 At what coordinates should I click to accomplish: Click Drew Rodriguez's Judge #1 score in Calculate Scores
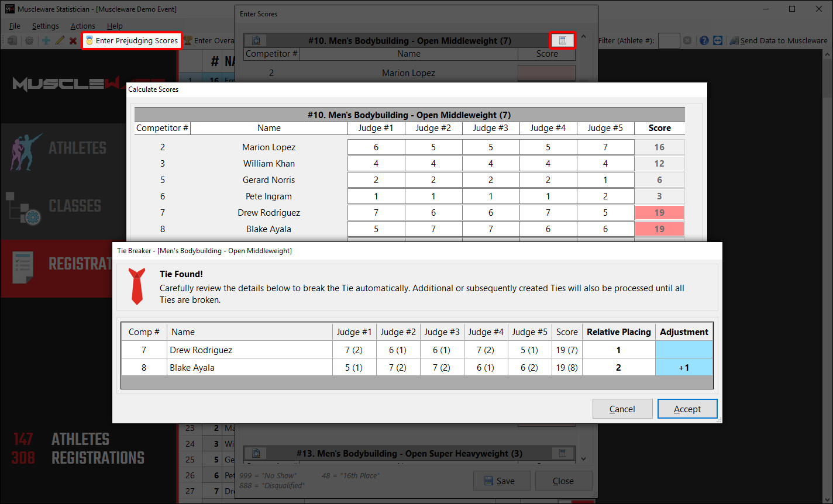[376, 213]
